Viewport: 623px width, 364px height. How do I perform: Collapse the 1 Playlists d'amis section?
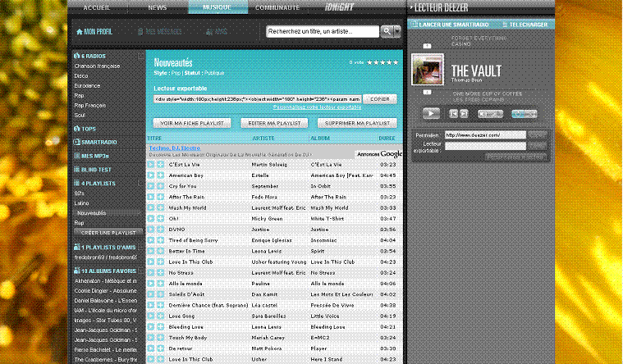pyautogui.click(x=140, y=247)
